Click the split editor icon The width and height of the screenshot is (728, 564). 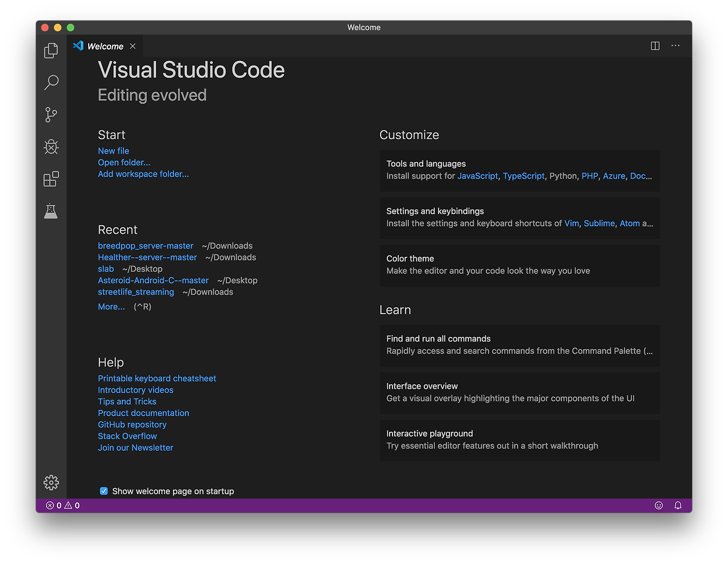point(655,46)
